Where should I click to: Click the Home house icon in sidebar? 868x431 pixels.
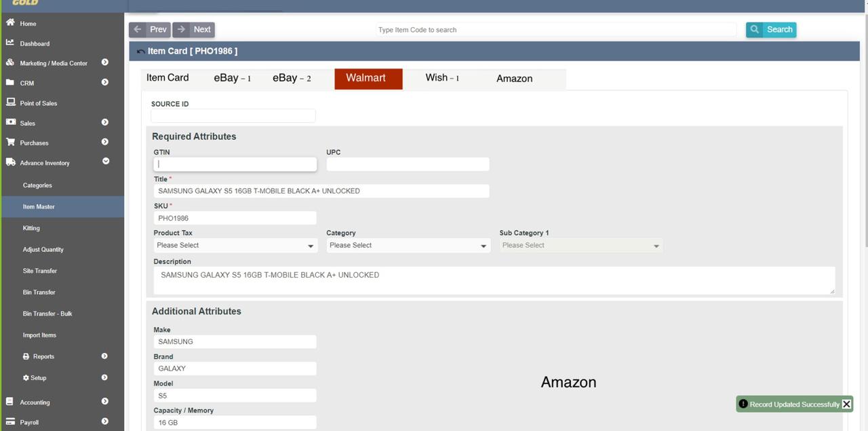click(x=10, y=22)
